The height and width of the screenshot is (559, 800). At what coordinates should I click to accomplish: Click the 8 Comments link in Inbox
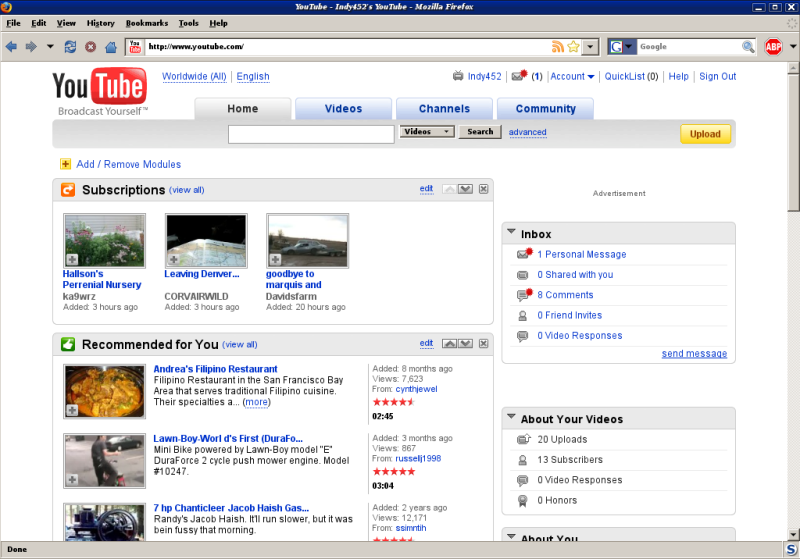coord(565,295)
